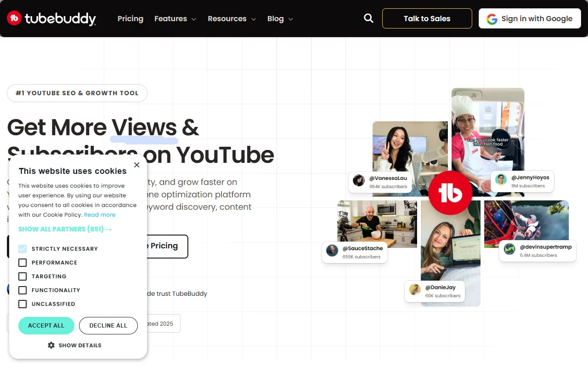Image resolution: width=588 pixels, height=368 pixels.
Task: Click @devinsupertramp avatar icon
Action: (x=509, y=249)
